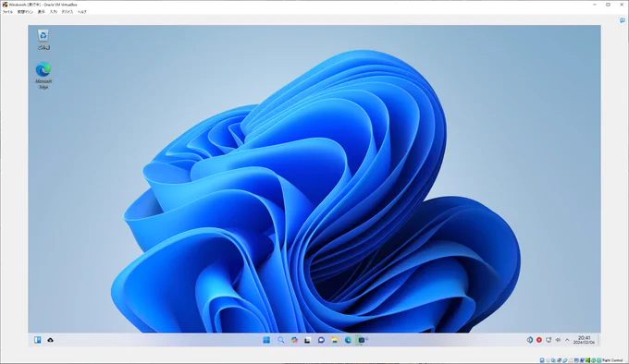Click the Right Control host key label
629x364 pixels.
tap(612, 360)
